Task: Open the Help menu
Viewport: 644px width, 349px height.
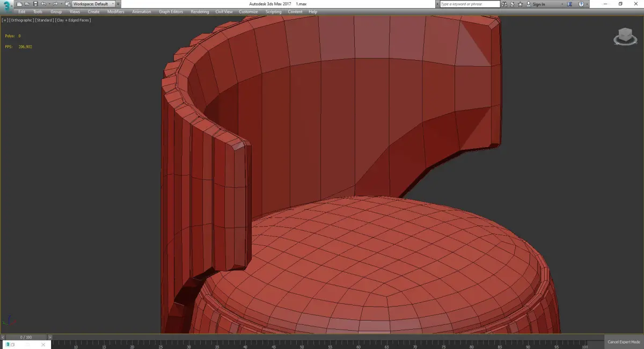Action: click(x=313, y=12)
